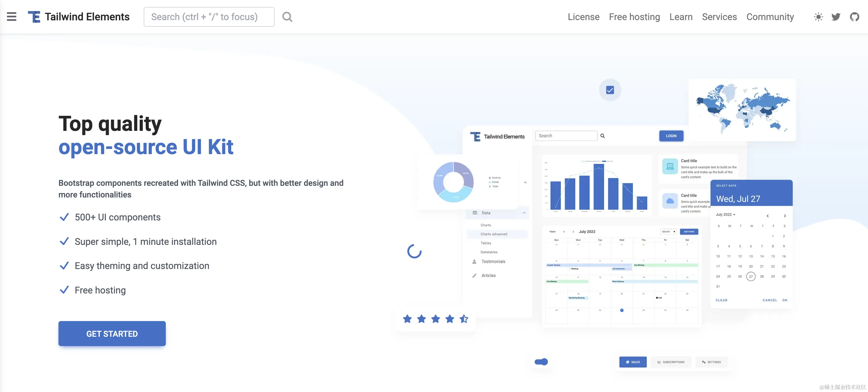Screen dimensions: 868x392
Task: Focus the top search input field
Action: (209, 17)
